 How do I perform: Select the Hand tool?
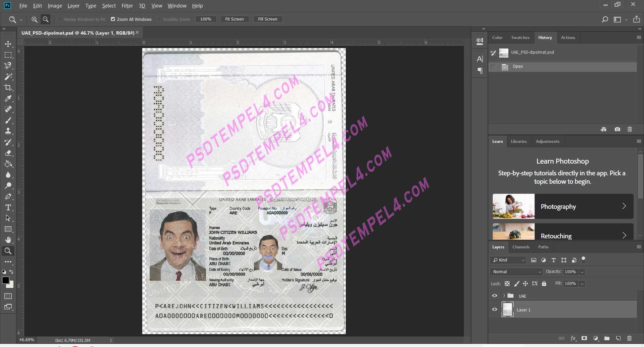coord(8,240)
